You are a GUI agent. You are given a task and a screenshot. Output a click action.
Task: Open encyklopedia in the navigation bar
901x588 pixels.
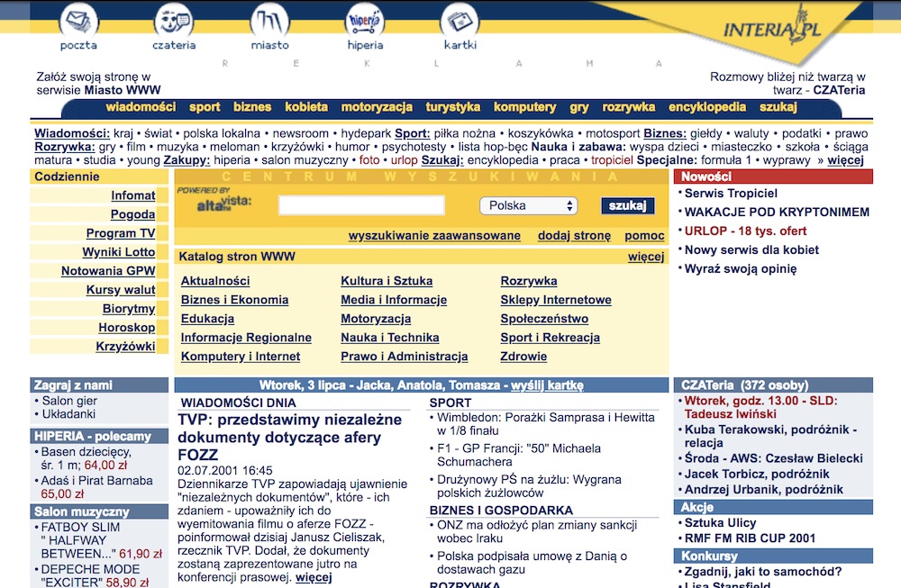(707, 107)
